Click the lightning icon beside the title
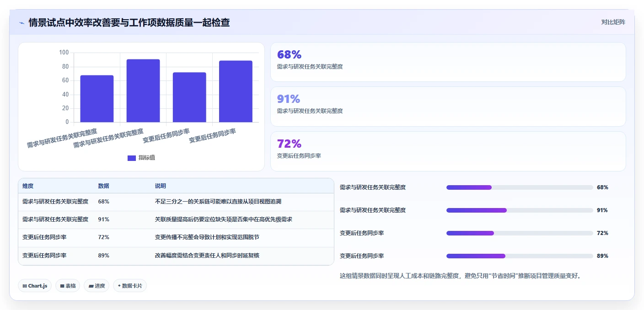The height and width of the screenshot is (310, 644). [22, 22]
